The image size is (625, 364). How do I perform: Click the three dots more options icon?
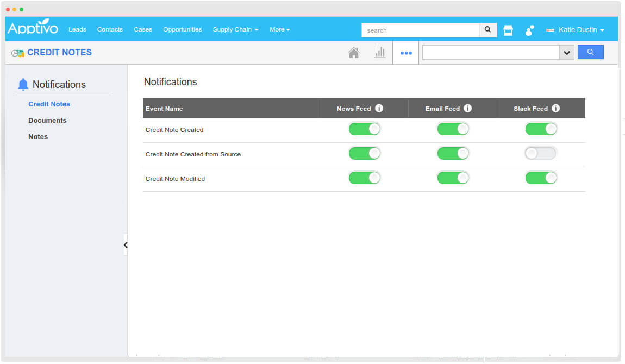pos(406,53)
